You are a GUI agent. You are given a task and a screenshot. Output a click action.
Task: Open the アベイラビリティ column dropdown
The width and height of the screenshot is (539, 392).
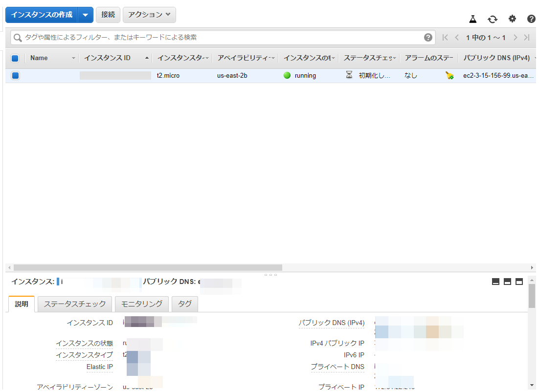pyautogui.click(x=273, y=58)
